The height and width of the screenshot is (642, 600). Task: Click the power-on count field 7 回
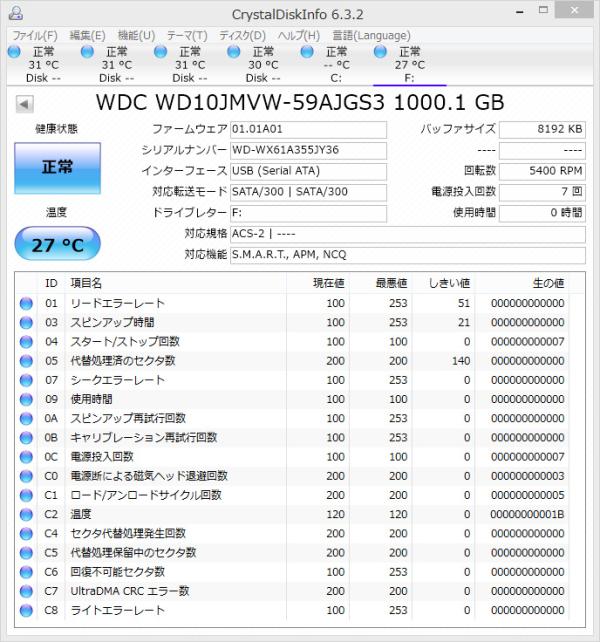(x=542, y=192)
